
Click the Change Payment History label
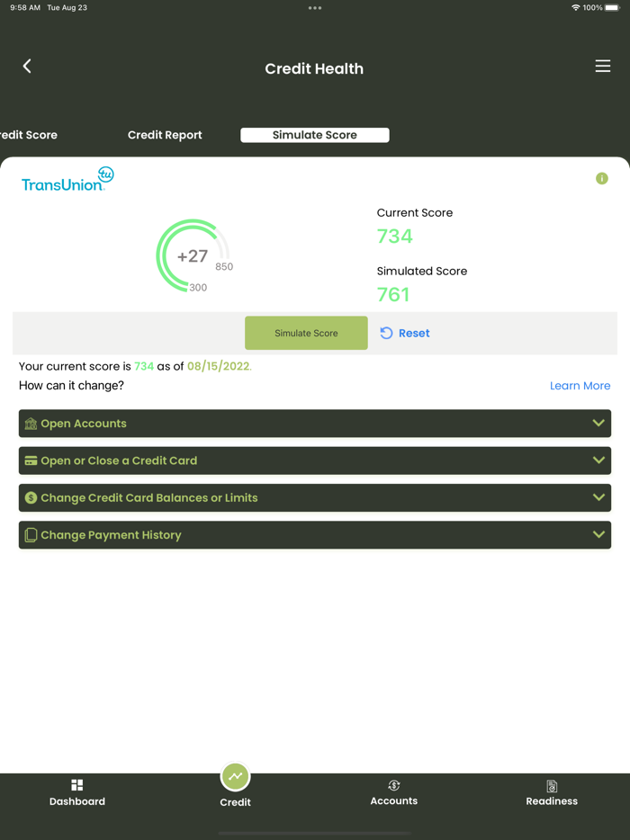click(111, 535)
